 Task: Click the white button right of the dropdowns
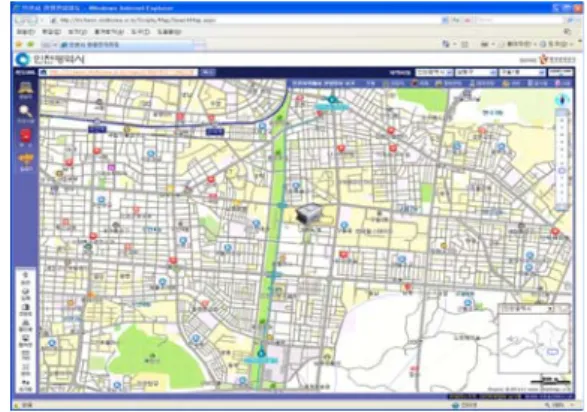(x=560, y=73)
